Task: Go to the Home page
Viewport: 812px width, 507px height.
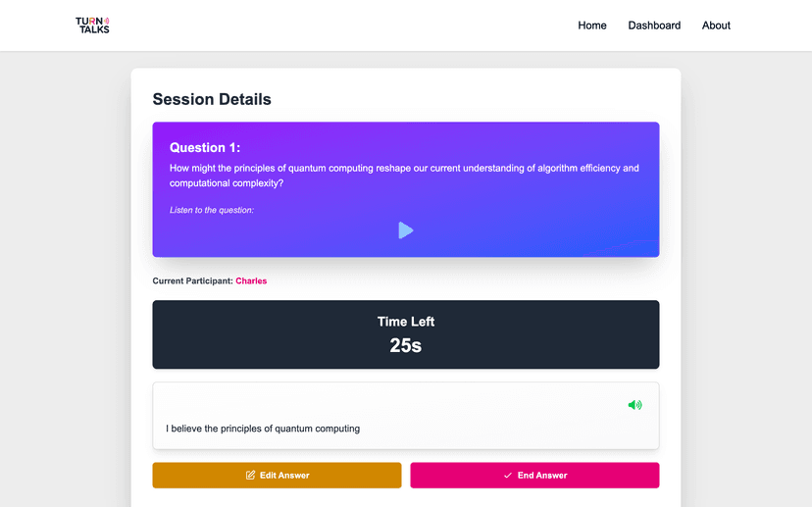Action: pos(592,25)
